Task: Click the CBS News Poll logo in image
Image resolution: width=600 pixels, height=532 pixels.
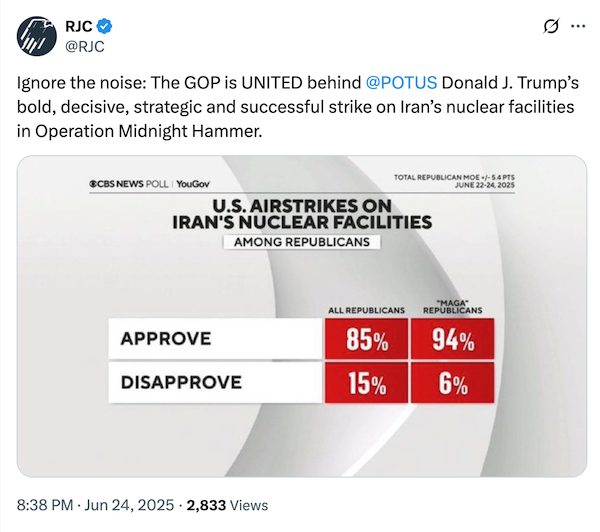Action: pyautogui.click(x=129, y=184)
